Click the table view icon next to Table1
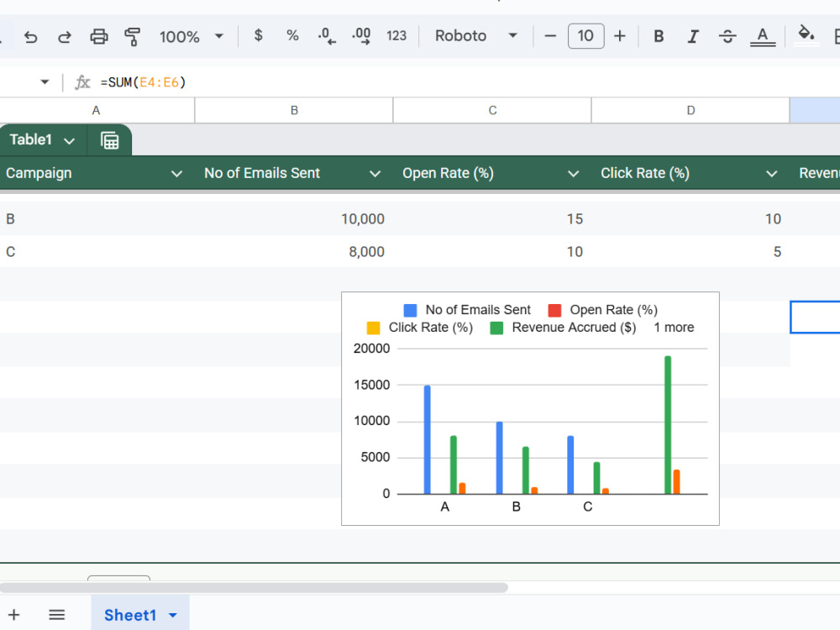840x630 pixels. pyautogui.click(x=110, y=140)
